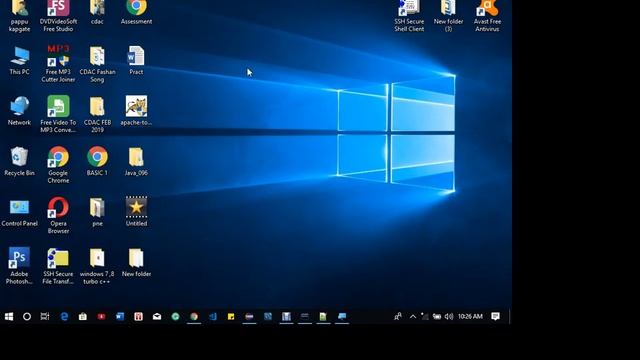Image resolution: width=640 pixels, height=360 pixels.
Task: Open Control Panel desktop icon
Action: (x=19, y=212)
